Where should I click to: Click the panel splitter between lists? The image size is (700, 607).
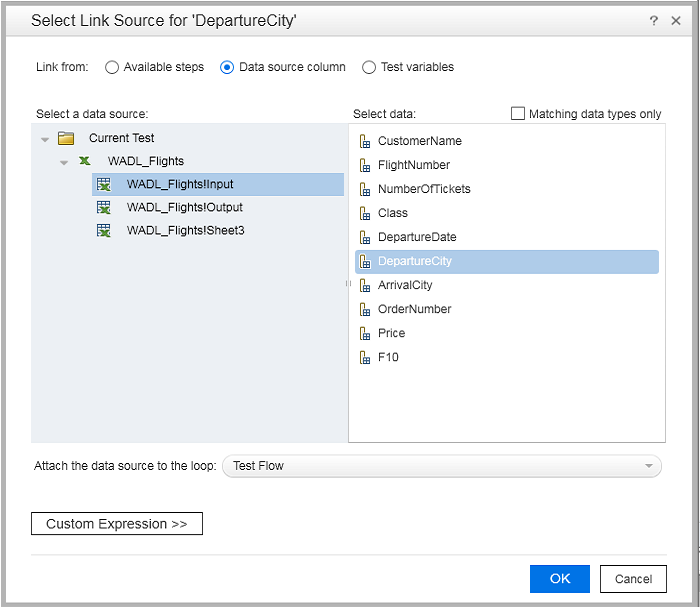pyautogui.click(x=348, y=284)
